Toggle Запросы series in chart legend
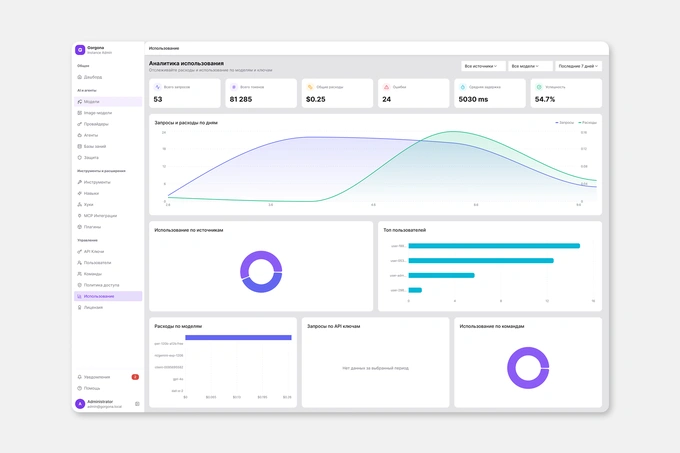The width and height of the screenshot is (680, 453). click(x=565, y=123)
